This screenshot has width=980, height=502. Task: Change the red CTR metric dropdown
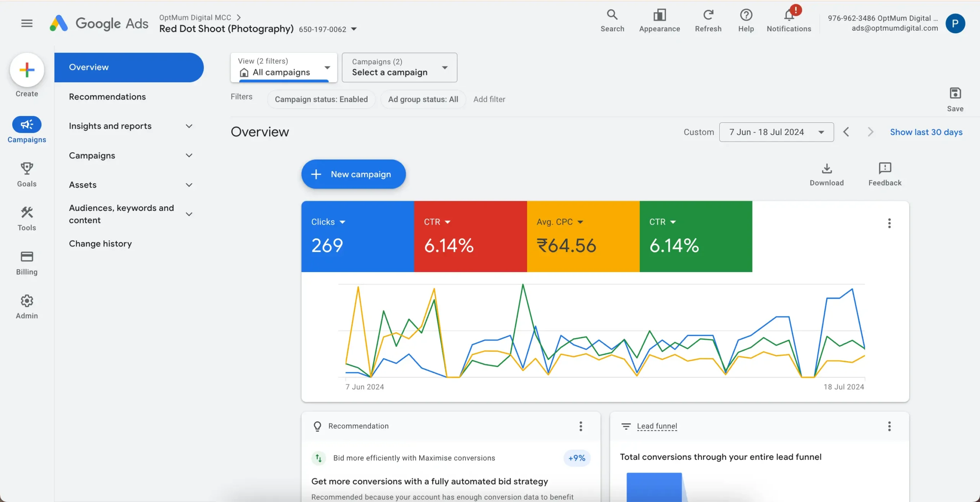tap(437, 222)
